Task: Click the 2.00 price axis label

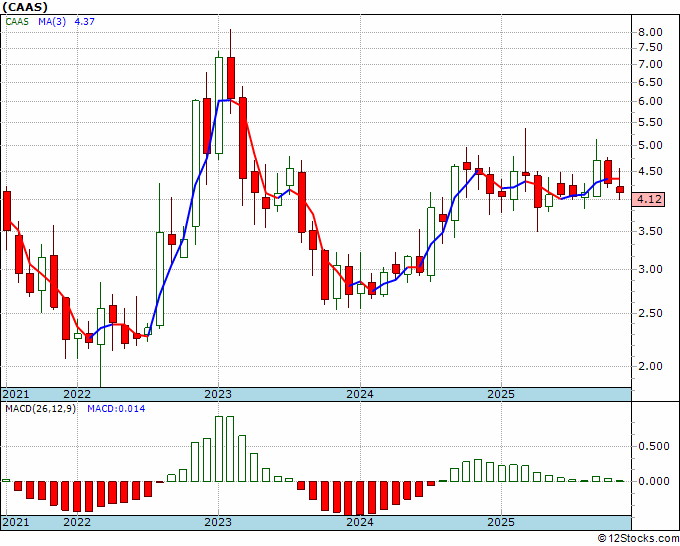Action: (x=650, y=366)
